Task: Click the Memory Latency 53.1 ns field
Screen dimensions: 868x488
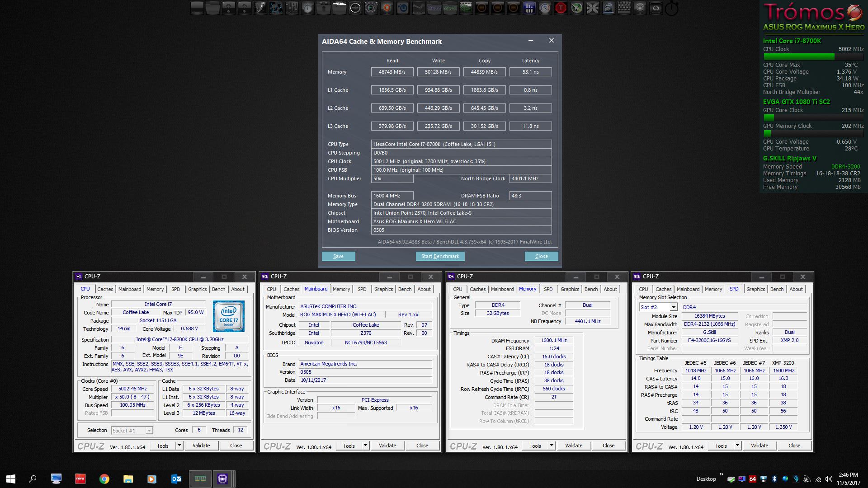Action: click(x=530, y=72)
